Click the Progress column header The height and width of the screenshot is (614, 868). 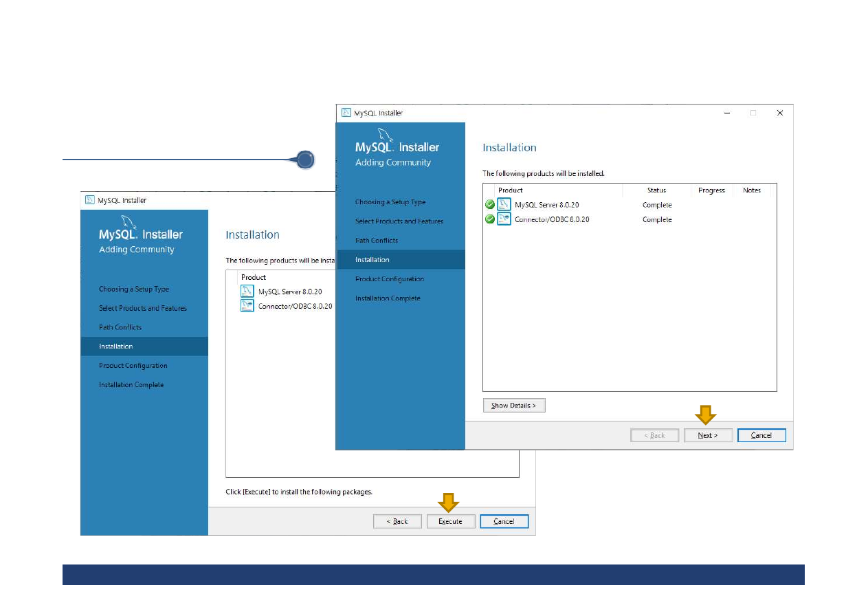click(711, 190)
